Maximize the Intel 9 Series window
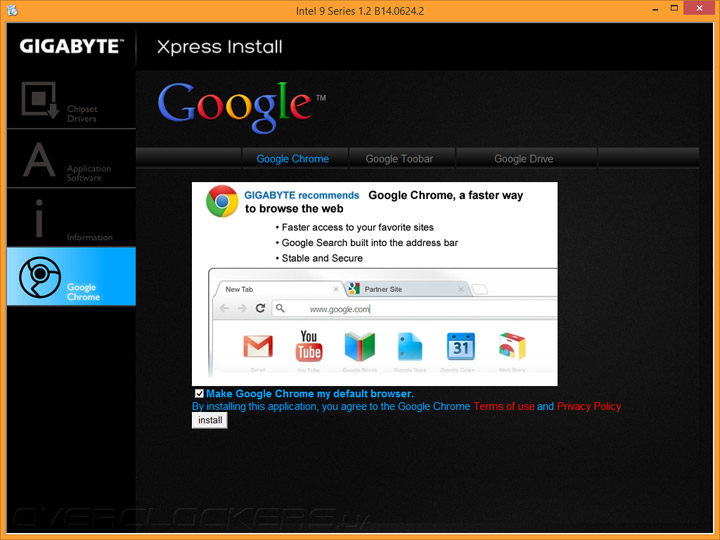Screen dimensions: 720x540 pyautogui.click(x=674, y=8)
